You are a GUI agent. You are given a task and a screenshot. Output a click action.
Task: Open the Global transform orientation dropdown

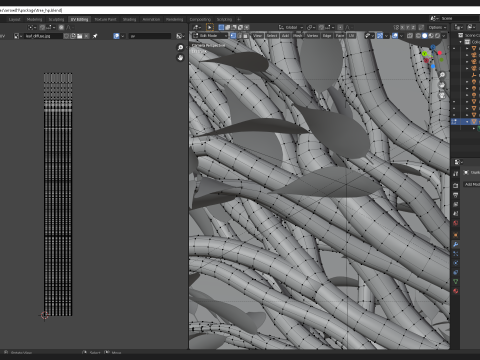(291, 27)
